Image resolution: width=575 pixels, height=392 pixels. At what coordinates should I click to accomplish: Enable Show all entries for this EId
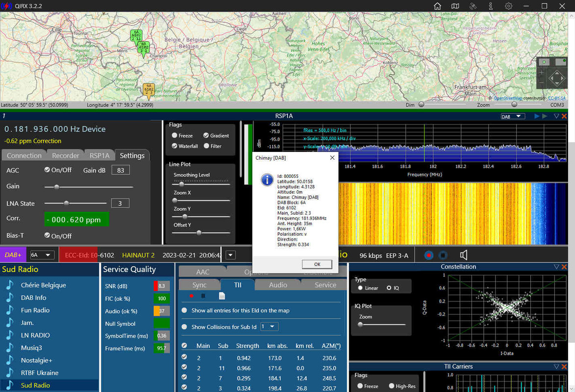point(184,310)
